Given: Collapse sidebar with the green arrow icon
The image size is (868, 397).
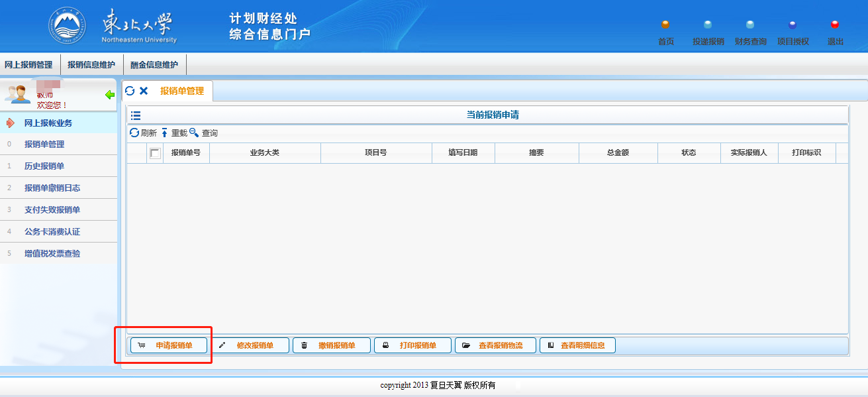Looking at the screenshot, I should 110,95.
